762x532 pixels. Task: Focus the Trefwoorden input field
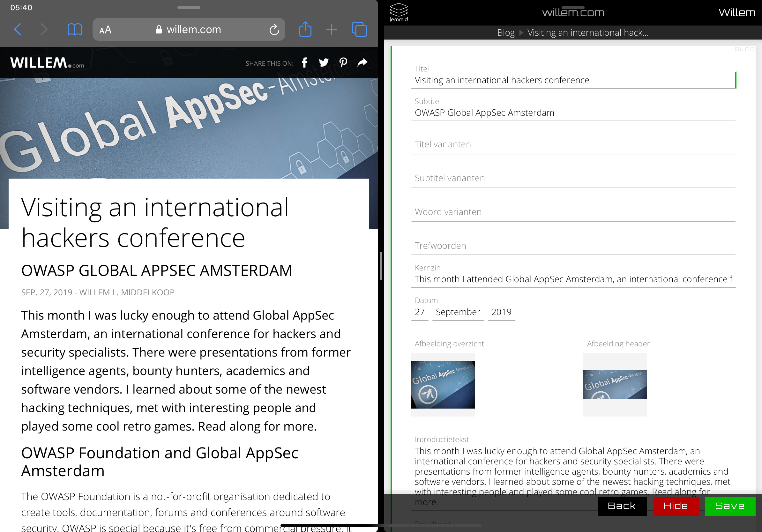click(573, 246)
